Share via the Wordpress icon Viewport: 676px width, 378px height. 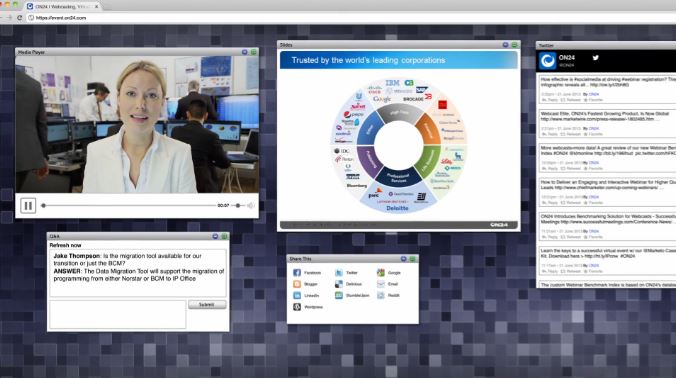coord(297,307)
